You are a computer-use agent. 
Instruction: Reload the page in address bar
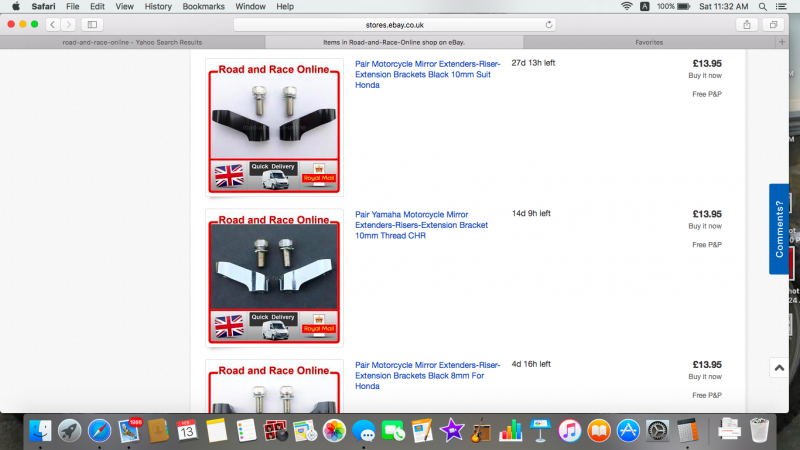(x=548, y=24)
